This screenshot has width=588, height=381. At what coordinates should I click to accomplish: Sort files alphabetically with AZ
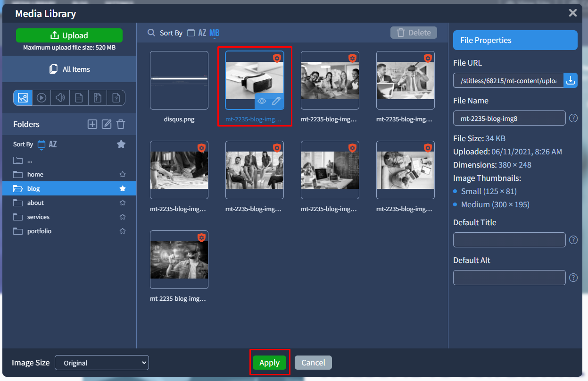pos(202,33)
